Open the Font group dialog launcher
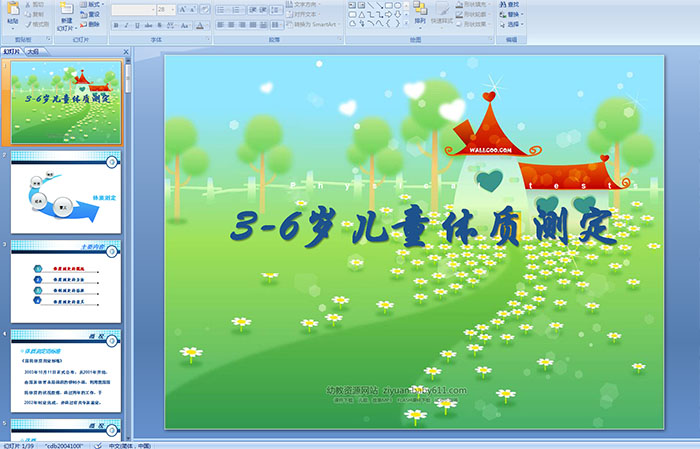This screenshot has width=700, height=449. [208, 39]
